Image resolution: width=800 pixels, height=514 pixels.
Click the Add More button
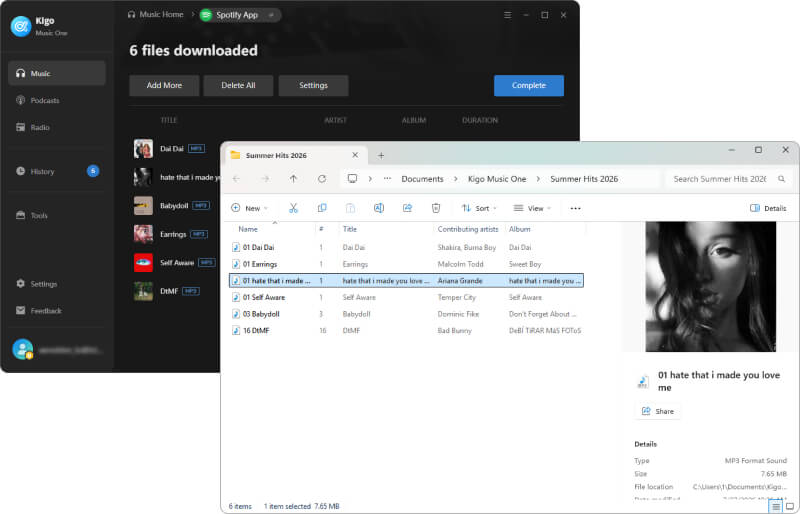coord(164,86)
